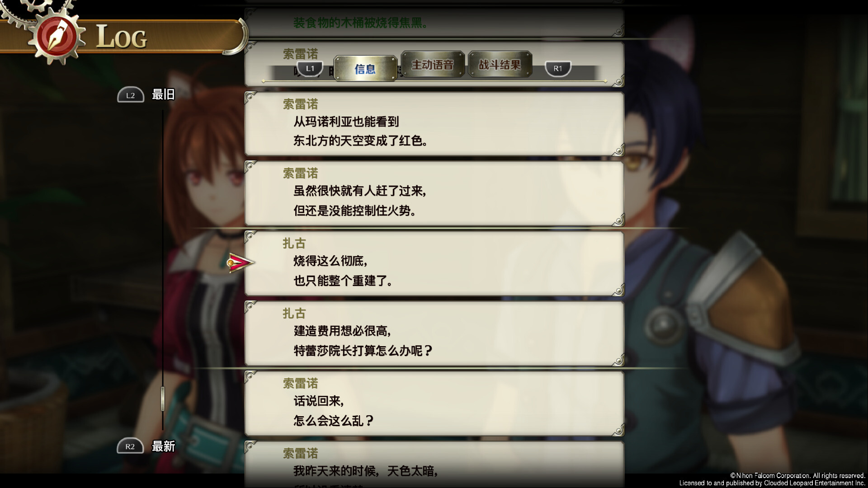Select entry 话说回来,怎么会这么乱?
The image size is (868, 488).
point(434,404)
